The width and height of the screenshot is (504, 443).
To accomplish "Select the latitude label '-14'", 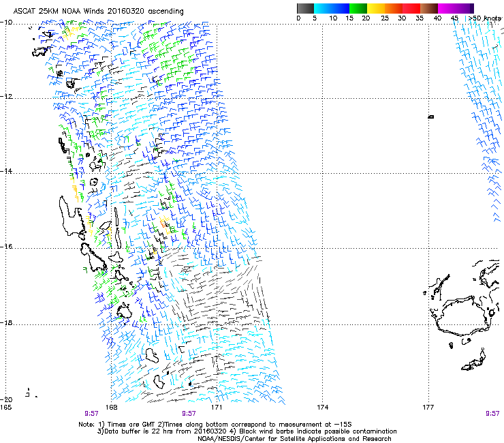I will pyautogui.click(x=6, y=171).
